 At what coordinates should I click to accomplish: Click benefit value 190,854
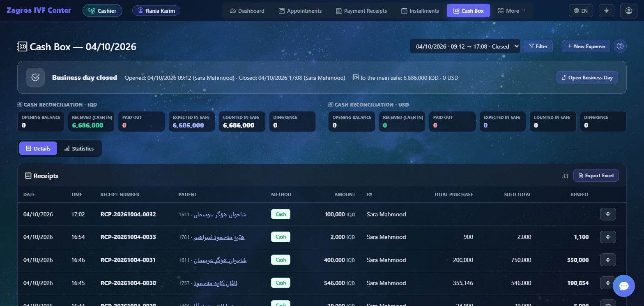click(577, 283)
